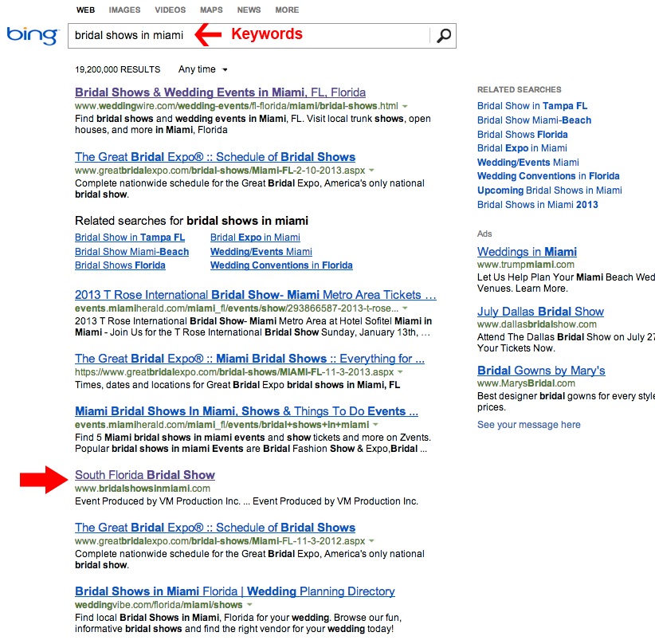
Task: Click Bridal Show in Tampa FL under RELATED SEARCHES sidebar
Action: 532,106
